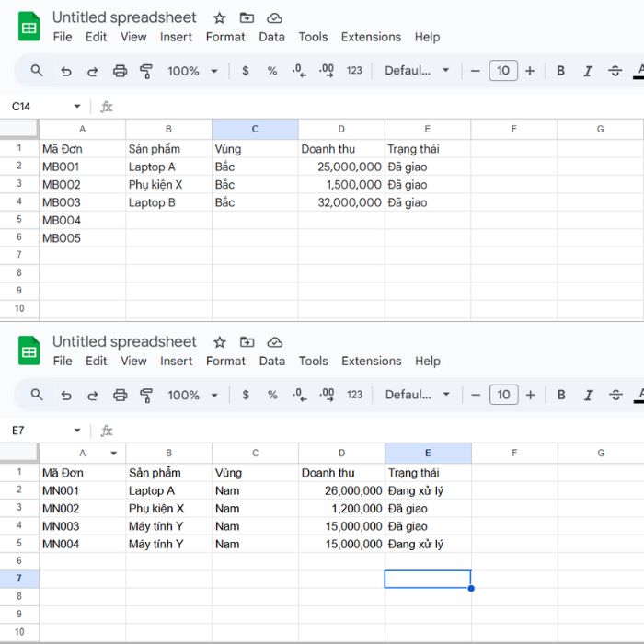The image size is (644, 644).
Task: Toggle strikethrough in top spreadsheet toolbar
Action: [x=615, y=71]
